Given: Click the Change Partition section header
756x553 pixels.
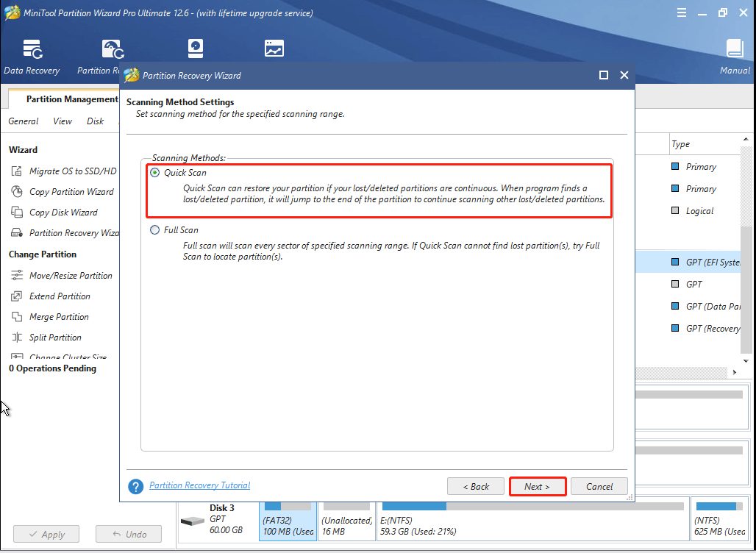Looking at the screenshot, I should pos(43,254).
